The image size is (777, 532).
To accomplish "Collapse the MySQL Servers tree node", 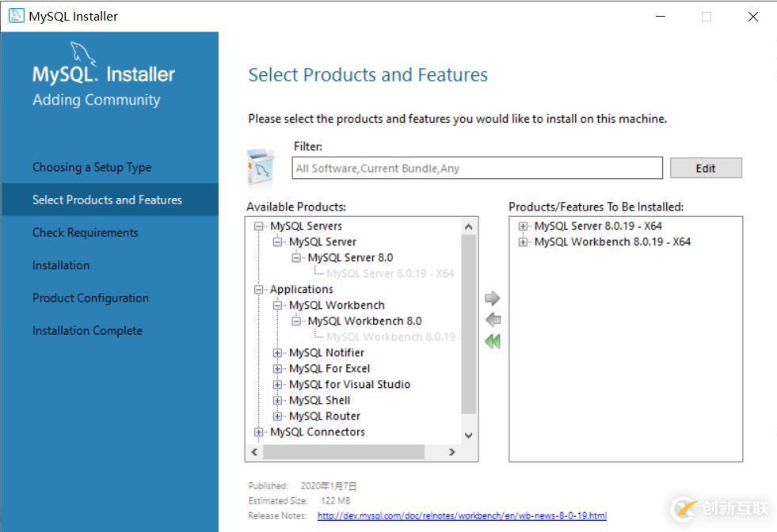I will pos(258,226).
